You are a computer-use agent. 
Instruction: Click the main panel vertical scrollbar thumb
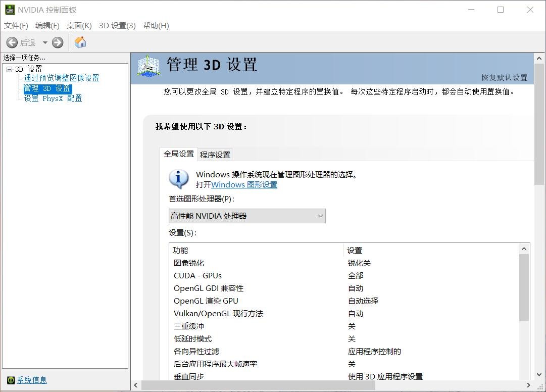[539, 125]
